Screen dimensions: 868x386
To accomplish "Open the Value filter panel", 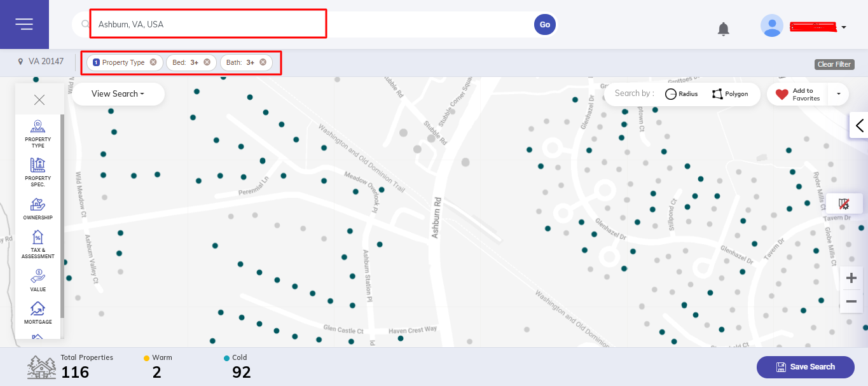I will pos(38,280).
